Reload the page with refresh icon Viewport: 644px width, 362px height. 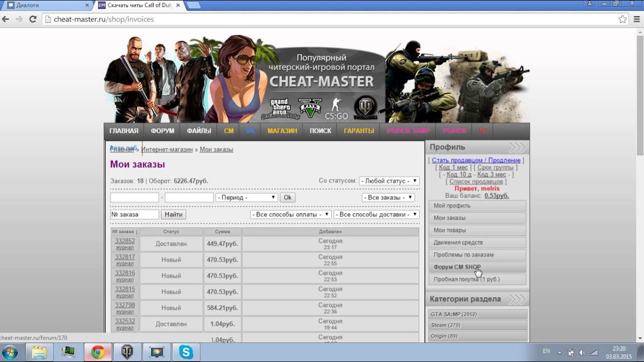33,19
